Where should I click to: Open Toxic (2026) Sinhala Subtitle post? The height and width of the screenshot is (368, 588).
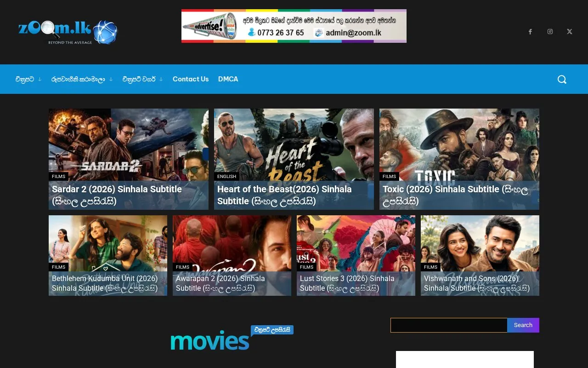coord(455,195)
